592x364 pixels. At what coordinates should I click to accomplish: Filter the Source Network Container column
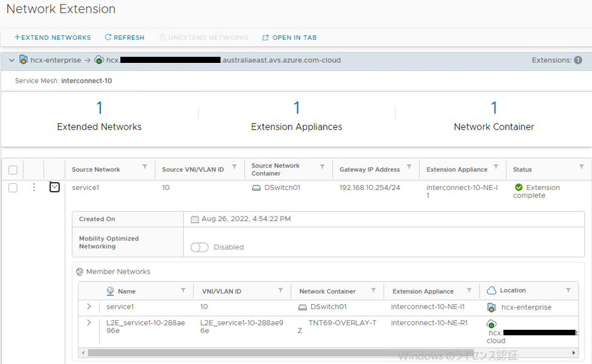click(322, 167)
